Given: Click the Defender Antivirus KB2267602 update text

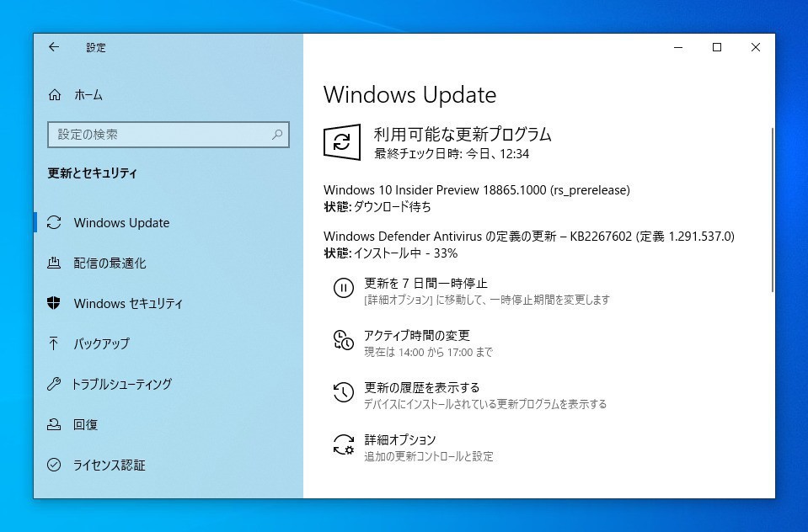Looking at the screenshot, I should coord(529,237).
